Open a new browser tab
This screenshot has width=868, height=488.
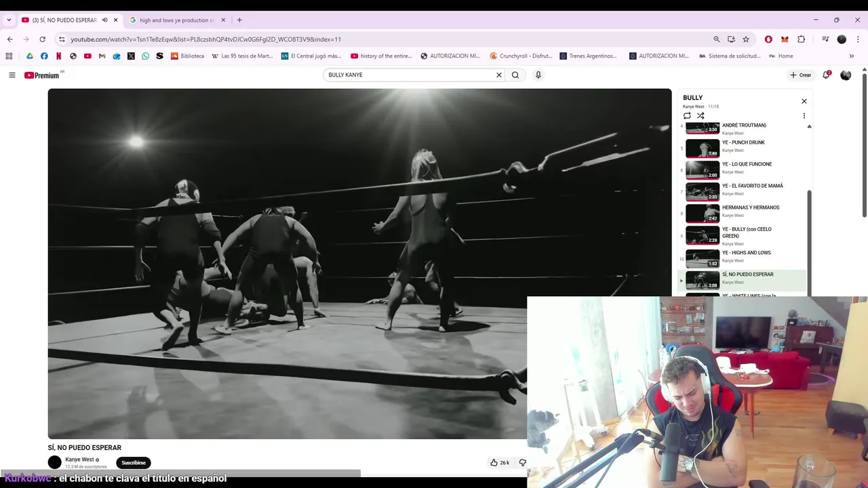coord(239,20)
